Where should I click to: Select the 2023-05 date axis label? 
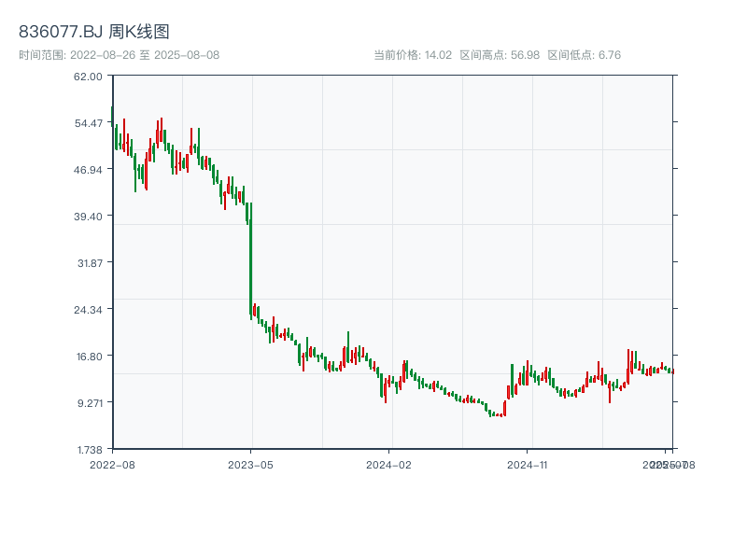click(x=250, y=464)
